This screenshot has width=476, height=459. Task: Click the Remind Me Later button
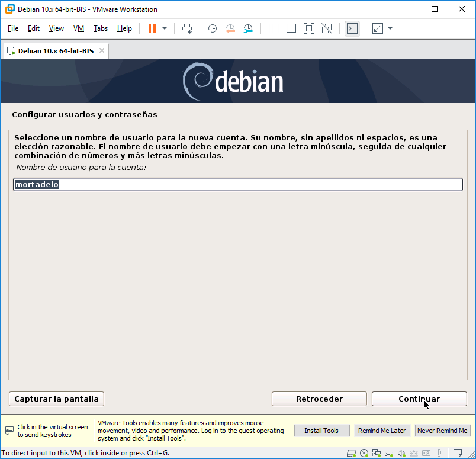[382, 431]
